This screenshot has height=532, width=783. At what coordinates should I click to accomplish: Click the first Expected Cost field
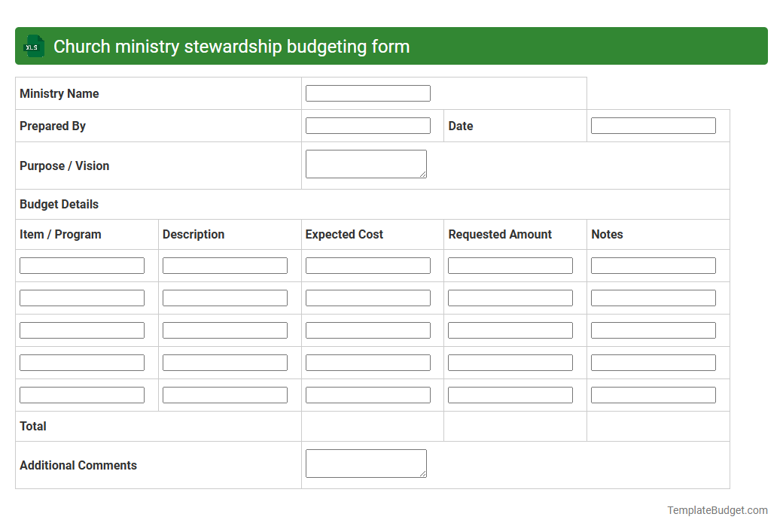367,265
